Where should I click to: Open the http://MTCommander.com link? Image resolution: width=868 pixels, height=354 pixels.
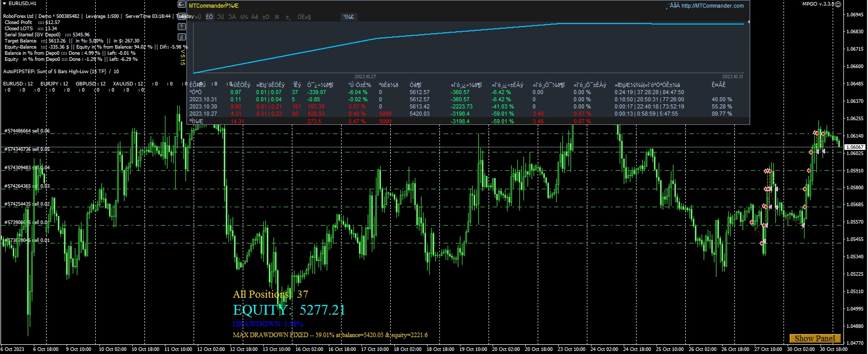click(712, 6)
